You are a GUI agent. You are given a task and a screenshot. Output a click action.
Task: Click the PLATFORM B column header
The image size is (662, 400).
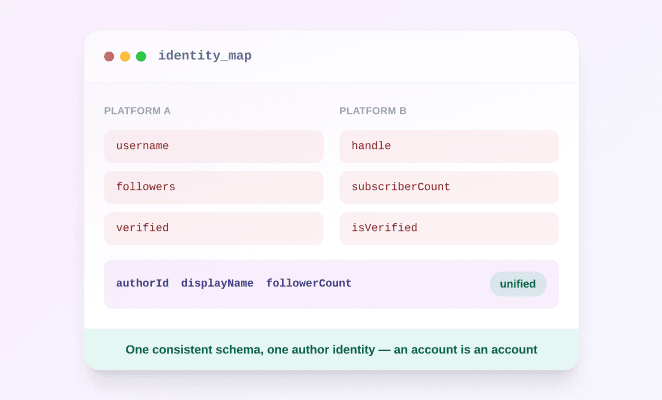373,111
